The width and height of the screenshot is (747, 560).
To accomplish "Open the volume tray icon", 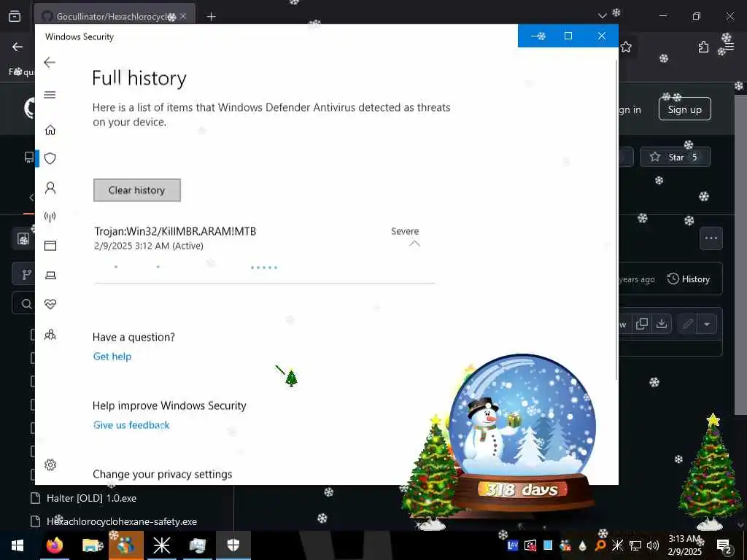I will 653,545.
